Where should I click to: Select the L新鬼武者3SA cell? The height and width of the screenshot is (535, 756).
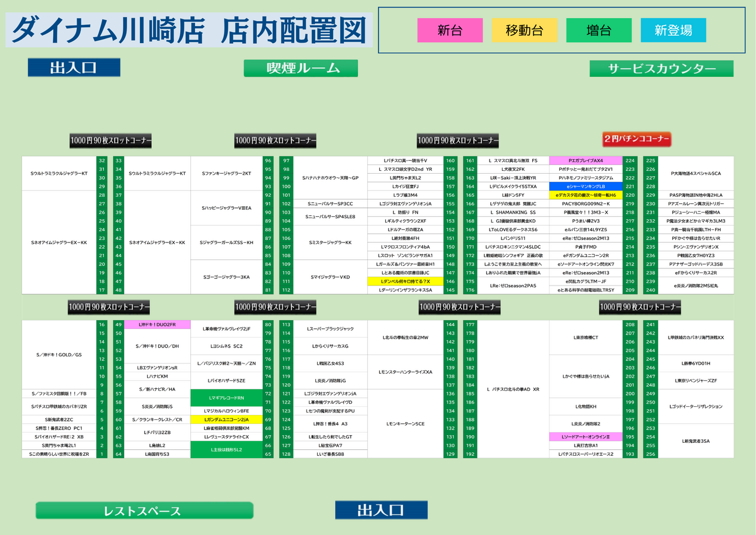point(696,441)
